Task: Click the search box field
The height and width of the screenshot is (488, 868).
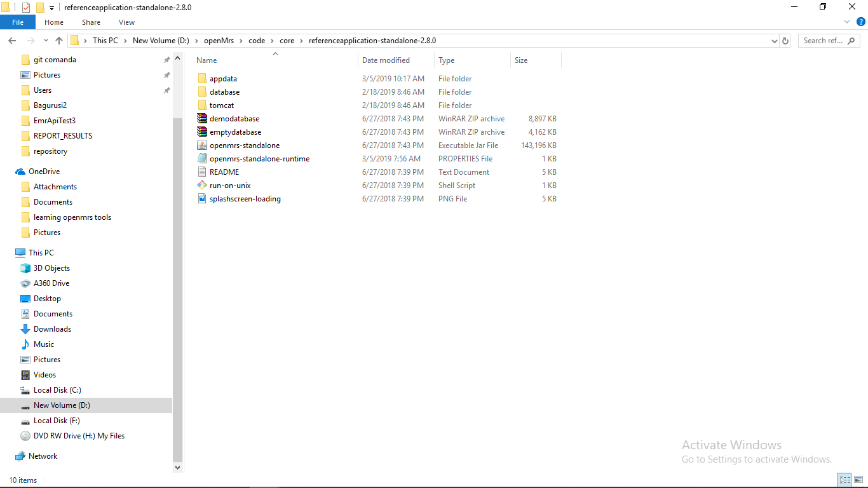Action: click(830, 41)
